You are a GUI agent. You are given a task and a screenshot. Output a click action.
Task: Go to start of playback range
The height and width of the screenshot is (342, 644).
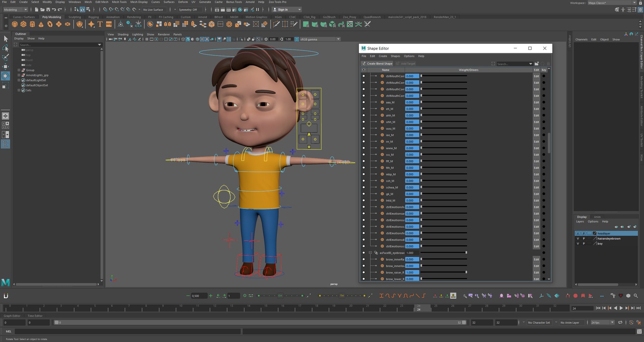[598, 308]
